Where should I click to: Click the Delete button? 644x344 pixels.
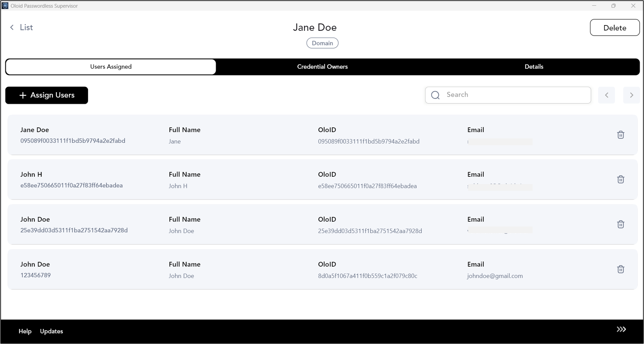click(614, 28)
